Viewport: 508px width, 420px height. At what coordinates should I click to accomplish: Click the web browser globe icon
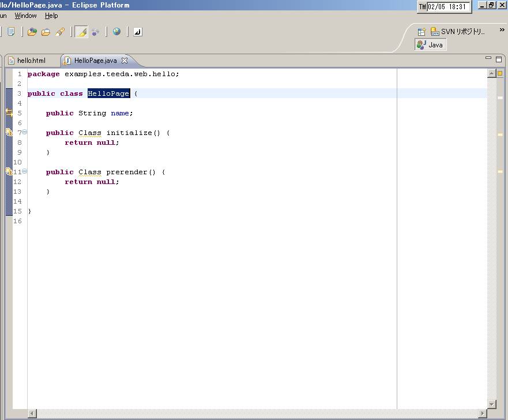point(116,32)
